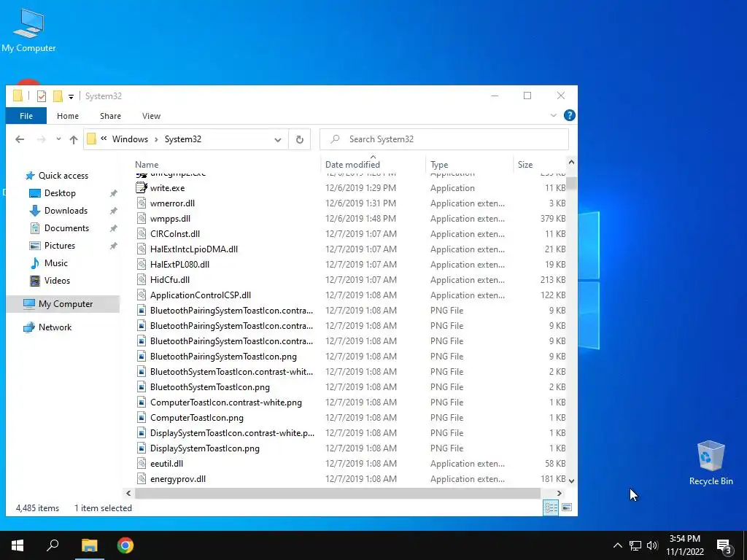
Task: Show hidden system tray icons
Action: tap(617, 545)
